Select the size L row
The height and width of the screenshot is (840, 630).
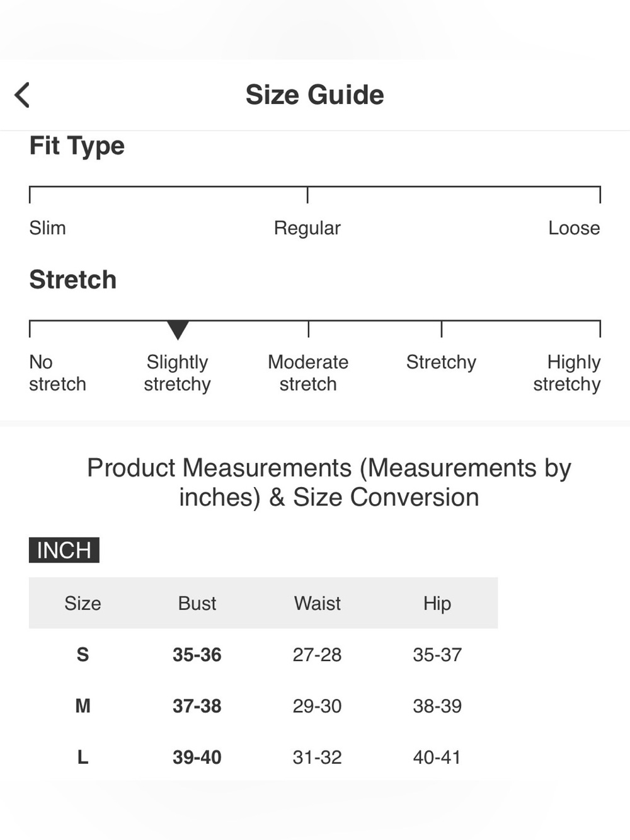263,757
